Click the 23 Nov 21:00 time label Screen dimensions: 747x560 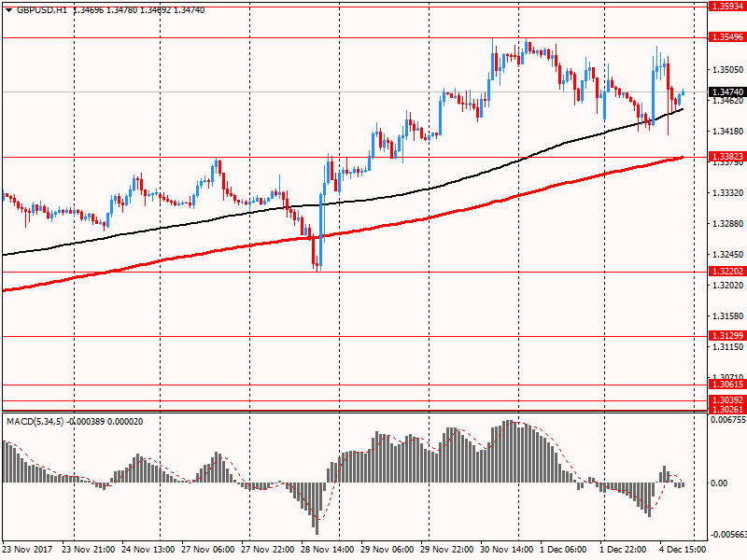tap(88, 550)
